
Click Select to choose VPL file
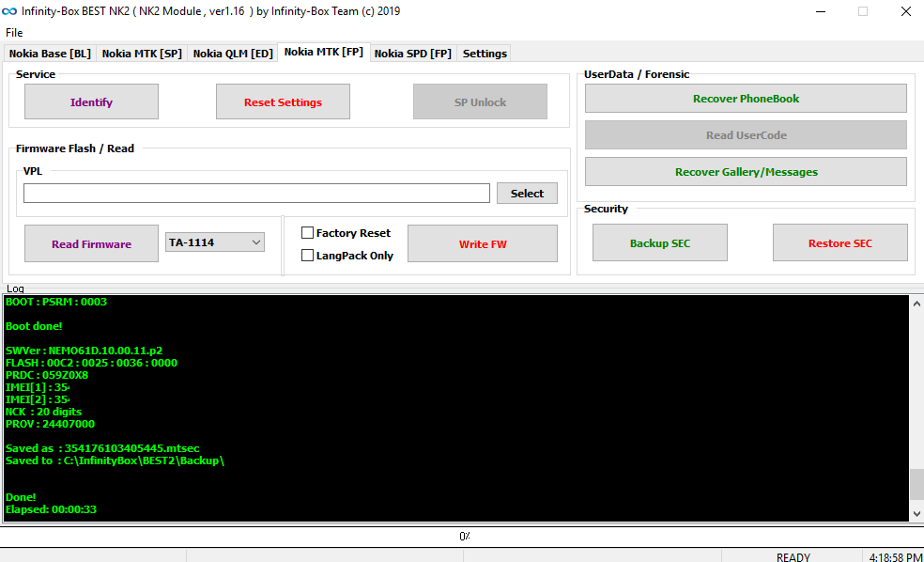pyautogui.click(x=527, y=193)
